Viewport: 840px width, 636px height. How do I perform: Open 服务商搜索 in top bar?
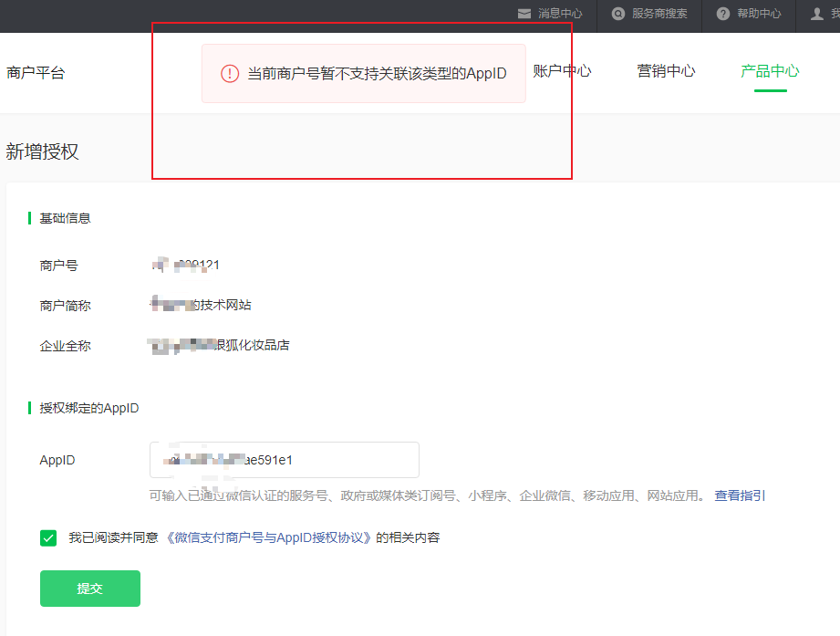click(659, 14)
